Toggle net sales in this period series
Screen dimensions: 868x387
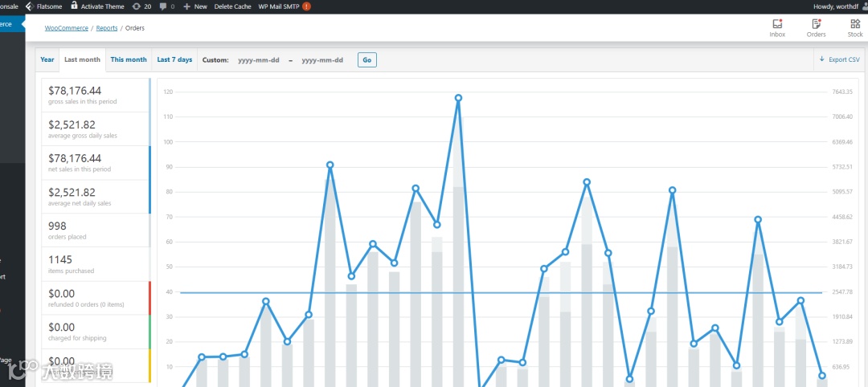(x=96, y=162)
